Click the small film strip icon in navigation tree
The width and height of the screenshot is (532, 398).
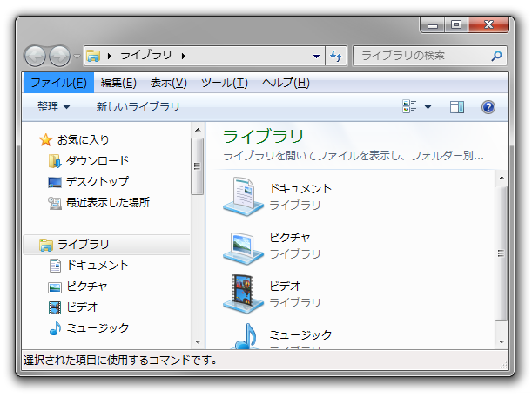(55, 307)
